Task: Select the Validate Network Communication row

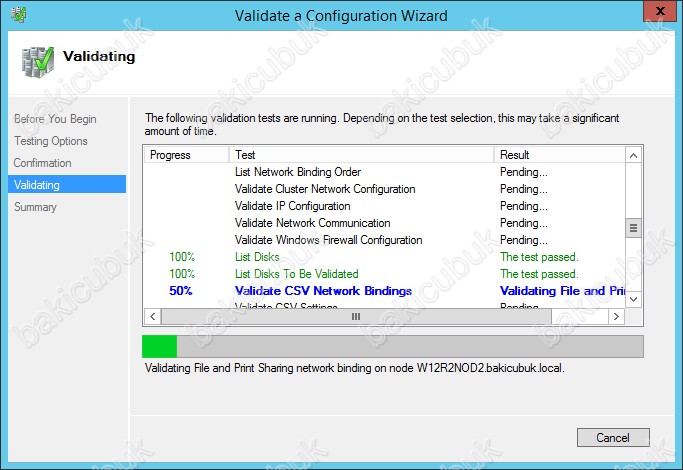Action: 385,223
